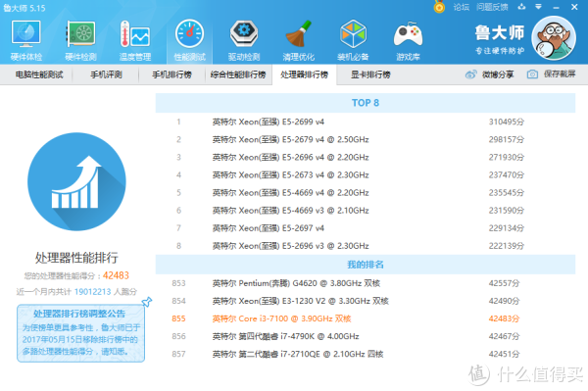Select Pentium G4620 @ 3.80GHz row

(366, 283)
